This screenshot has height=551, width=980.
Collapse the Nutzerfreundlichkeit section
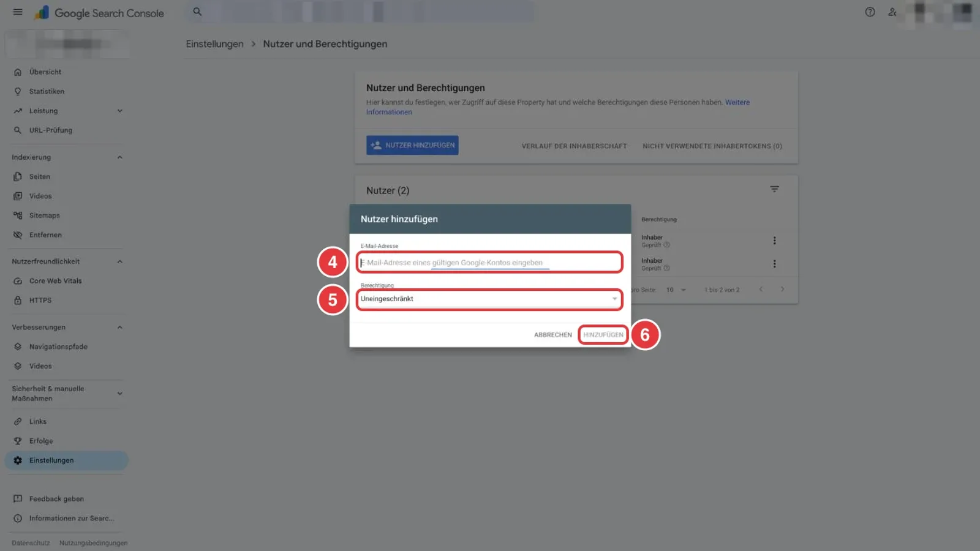click(120, 261)
